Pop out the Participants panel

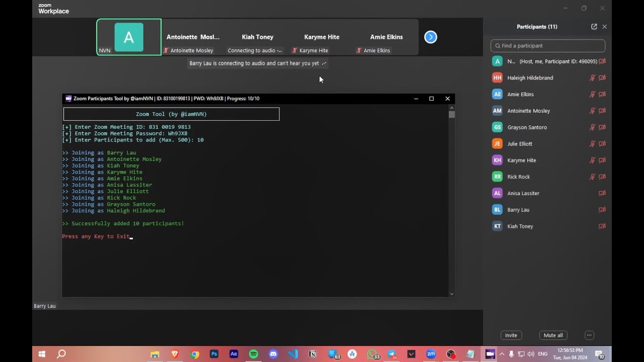tap(594, 27)
